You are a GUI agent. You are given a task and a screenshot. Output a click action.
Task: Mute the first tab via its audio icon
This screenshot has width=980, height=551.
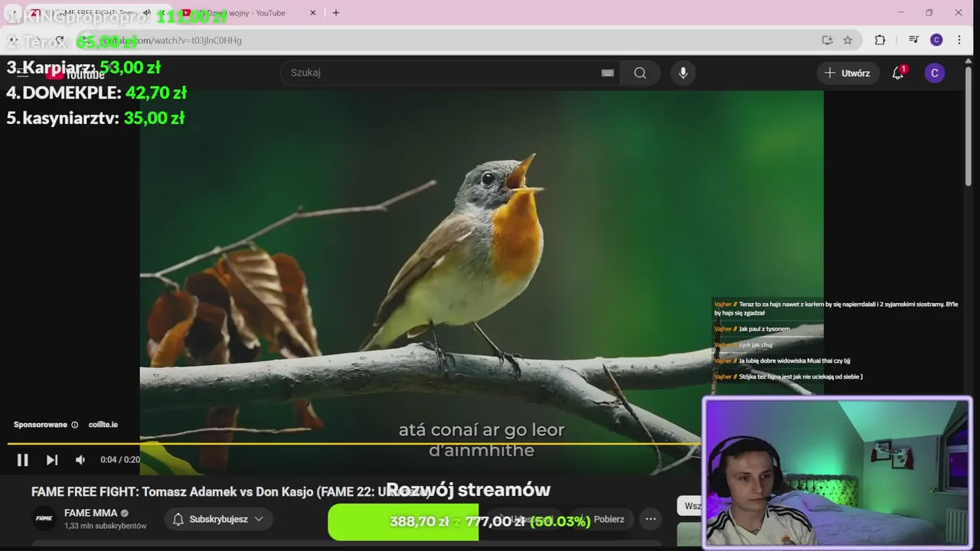click(147, 13)
